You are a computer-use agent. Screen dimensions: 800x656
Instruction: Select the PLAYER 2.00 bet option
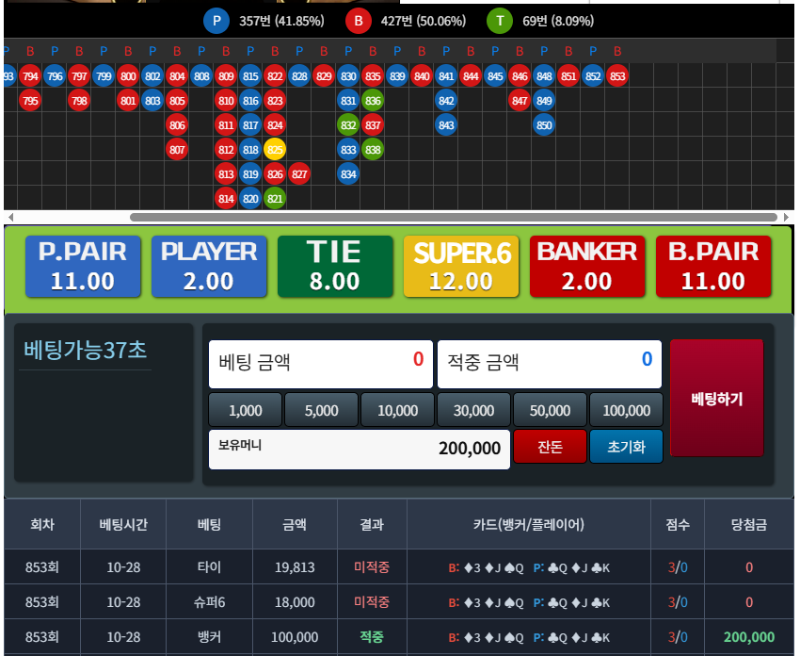point(209,266)
